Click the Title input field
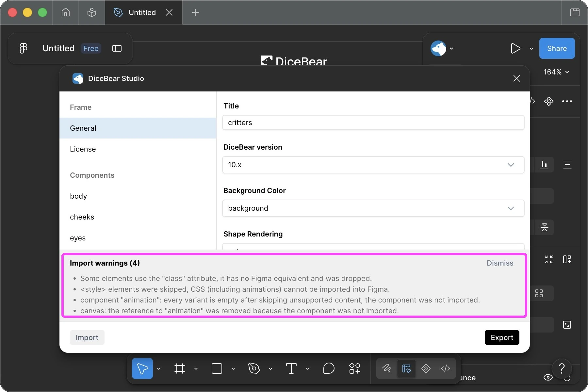Image resolution: width=588 pixels, height=392 pixels. pyautogui.click(x=373, y=122)
